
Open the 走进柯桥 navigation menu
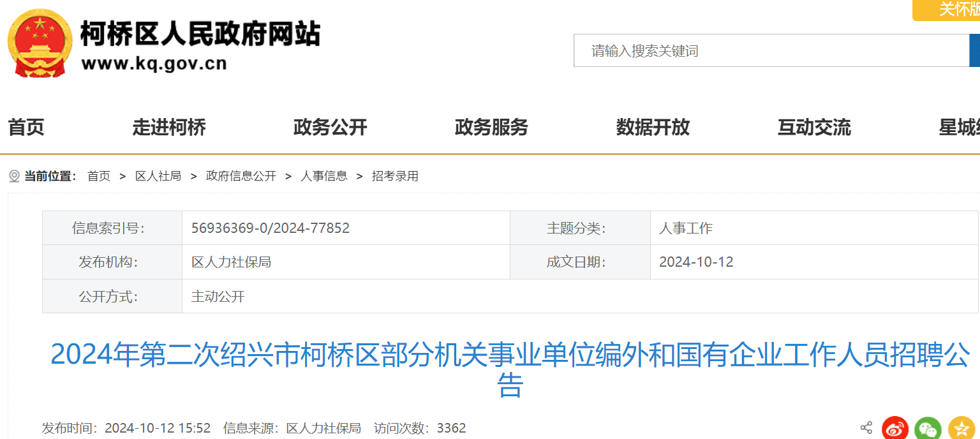click(169, 128)
